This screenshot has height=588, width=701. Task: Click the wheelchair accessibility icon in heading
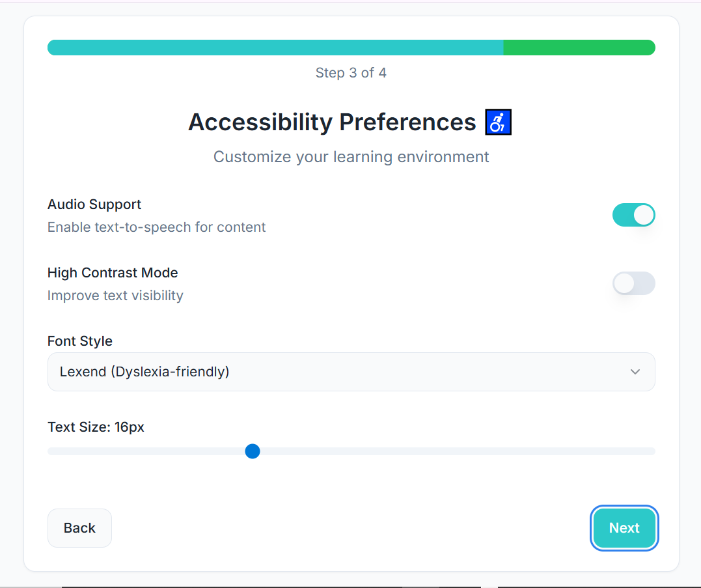pyautogui.click(x=498, y=122)
